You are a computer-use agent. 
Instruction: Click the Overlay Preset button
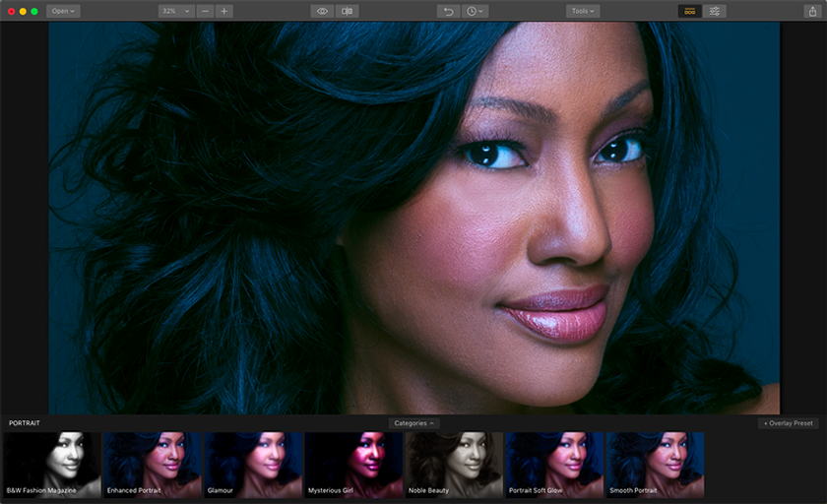(x=788, y=423)
